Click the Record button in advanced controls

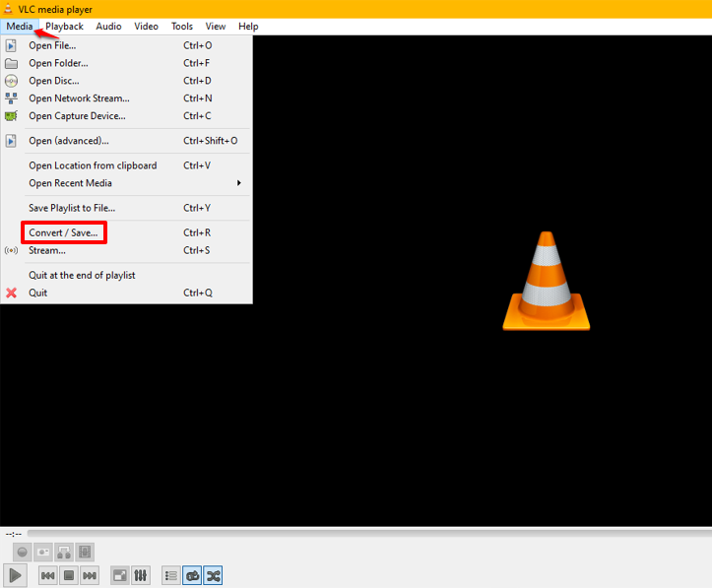(x=22, y=553)
